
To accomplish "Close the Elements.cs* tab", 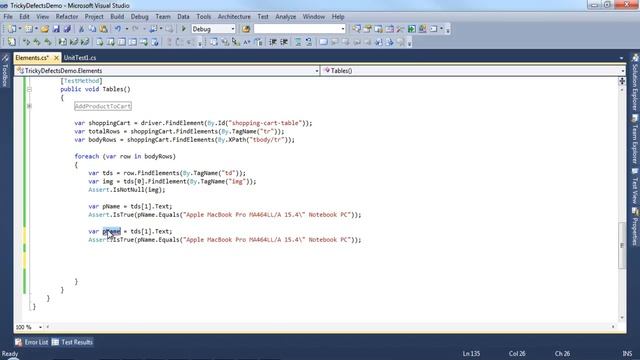I will (56, 58).
